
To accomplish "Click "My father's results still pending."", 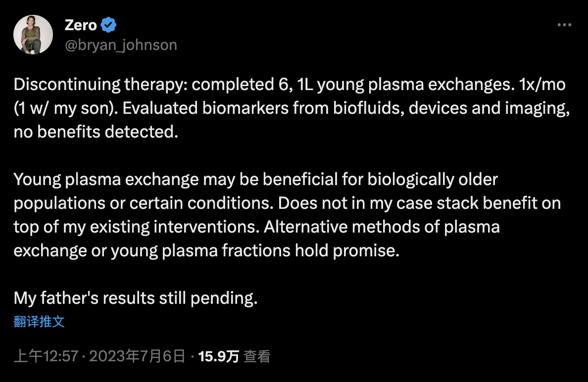I will (x=136, y=298).
